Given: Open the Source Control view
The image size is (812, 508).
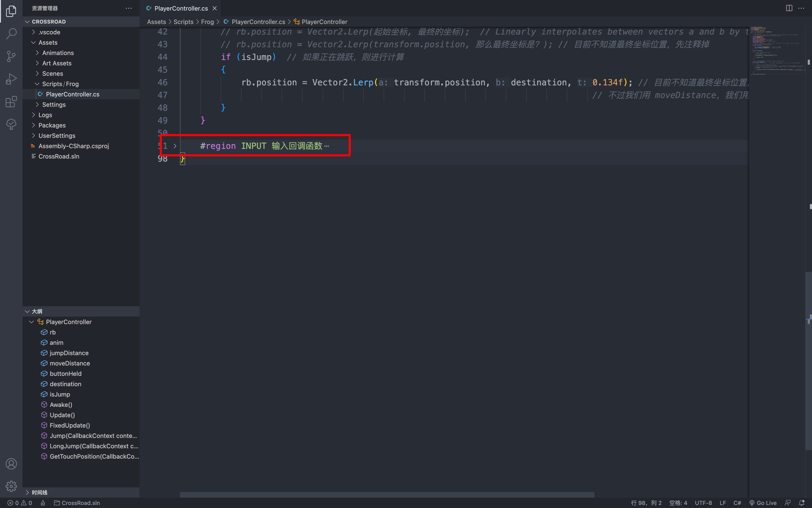Looking at the screenshot, I should [x=11, y=56].
